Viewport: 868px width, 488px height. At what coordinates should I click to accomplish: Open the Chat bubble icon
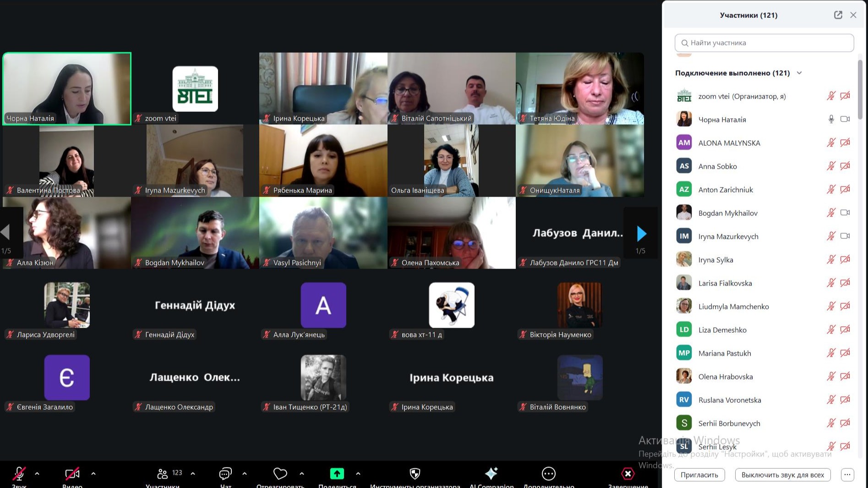225,473
